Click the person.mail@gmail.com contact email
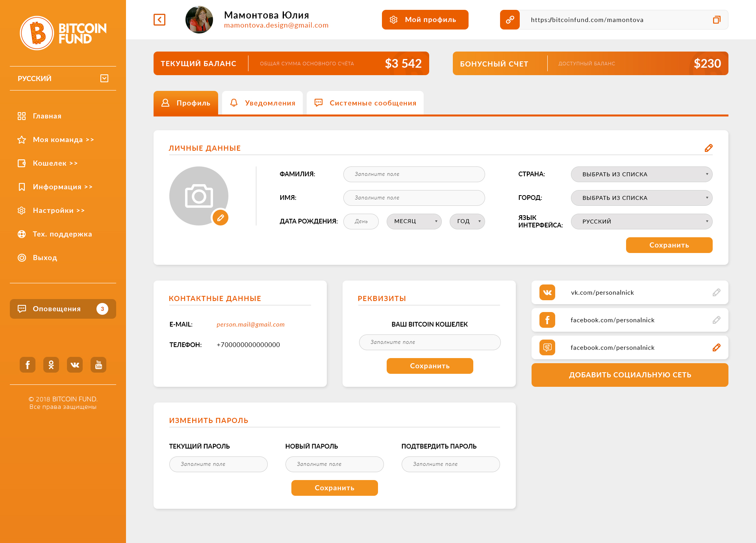 pyautogui.click(x=250, y=325)
